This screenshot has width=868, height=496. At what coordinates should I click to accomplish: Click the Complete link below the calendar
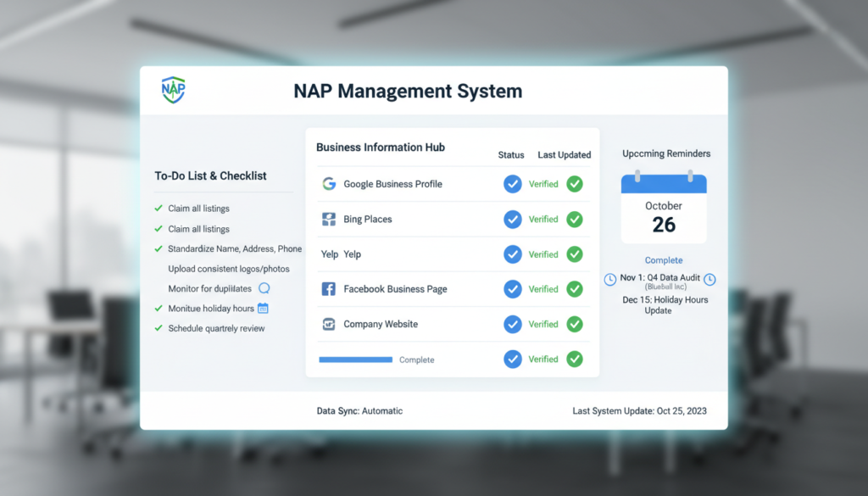pyautogui.click(x=663, y=260)
